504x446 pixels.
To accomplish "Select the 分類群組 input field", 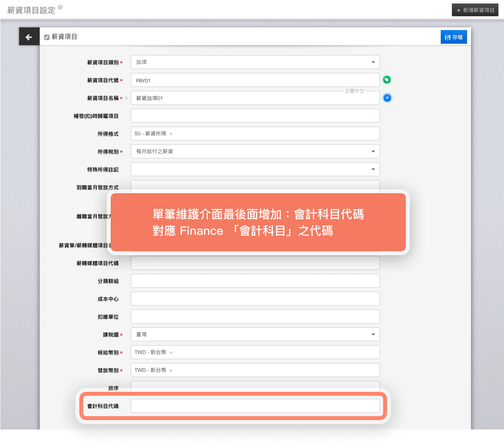I will (x=255, y=281).
